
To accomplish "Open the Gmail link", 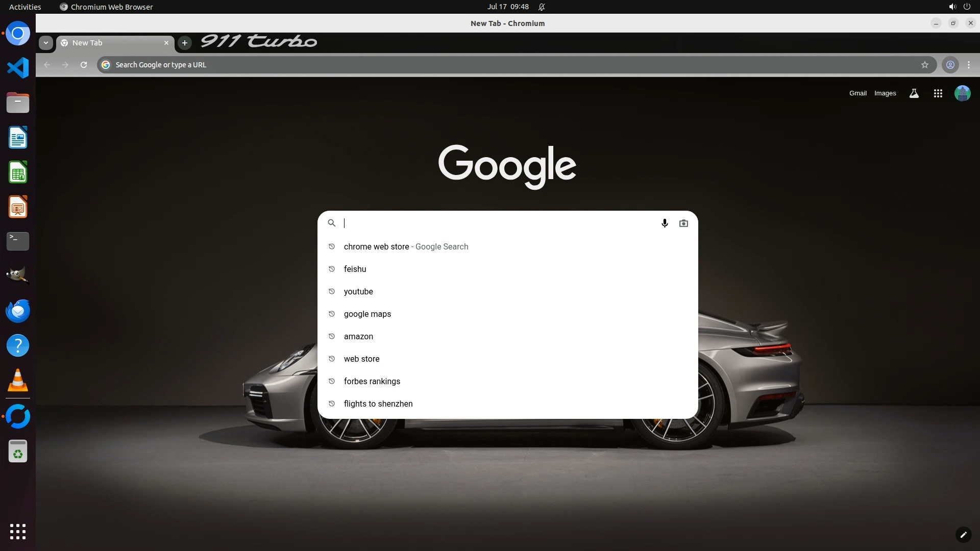I will tap(857, 93).
